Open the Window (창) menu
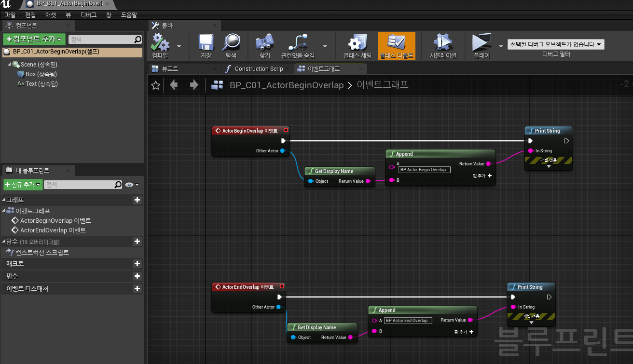The width and height of the screenshot is (633, 364). tap(109, 15)
